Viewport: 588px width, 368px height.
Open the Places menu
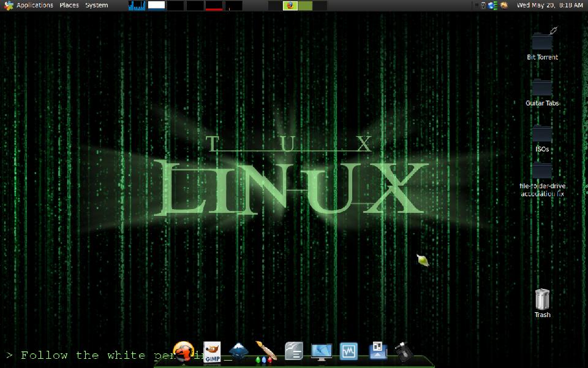(69, 6)
